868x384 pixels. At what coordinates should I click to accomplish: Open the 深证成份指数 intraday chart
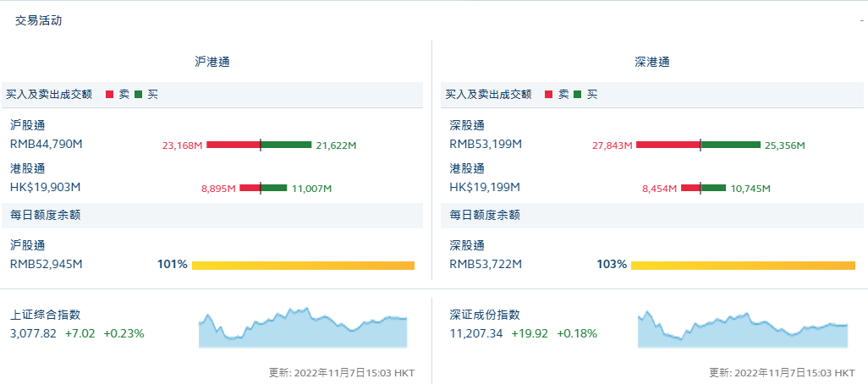click(x=743, y=328)
